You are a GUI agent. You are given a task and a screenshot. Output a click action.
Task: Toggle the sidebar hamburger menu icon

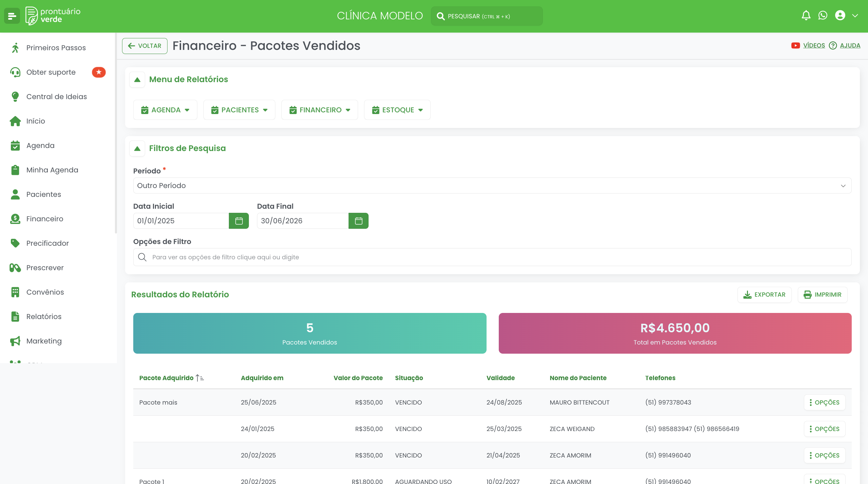coord(12,16)
